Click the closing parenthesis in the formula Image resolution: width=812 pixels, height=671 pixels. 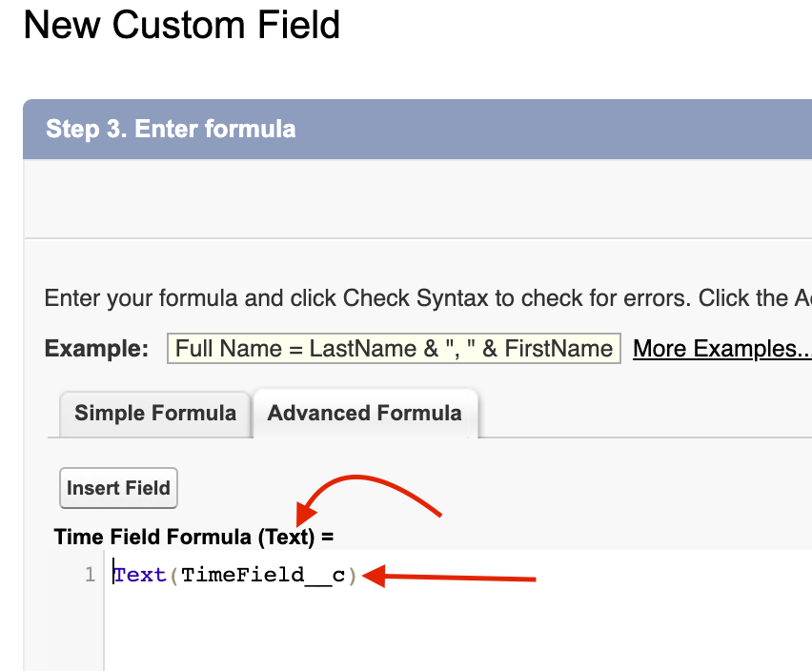click(x=351, y=576)
